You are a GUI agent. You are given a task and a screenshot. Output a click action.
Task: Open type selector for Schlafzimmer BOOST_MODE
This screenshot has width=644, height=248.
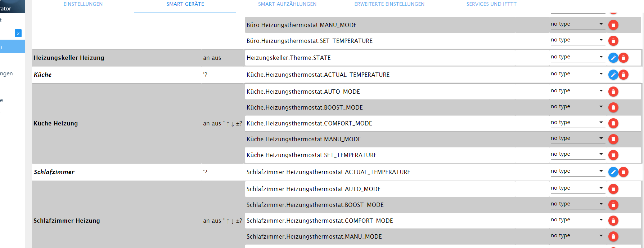(577, 204)
